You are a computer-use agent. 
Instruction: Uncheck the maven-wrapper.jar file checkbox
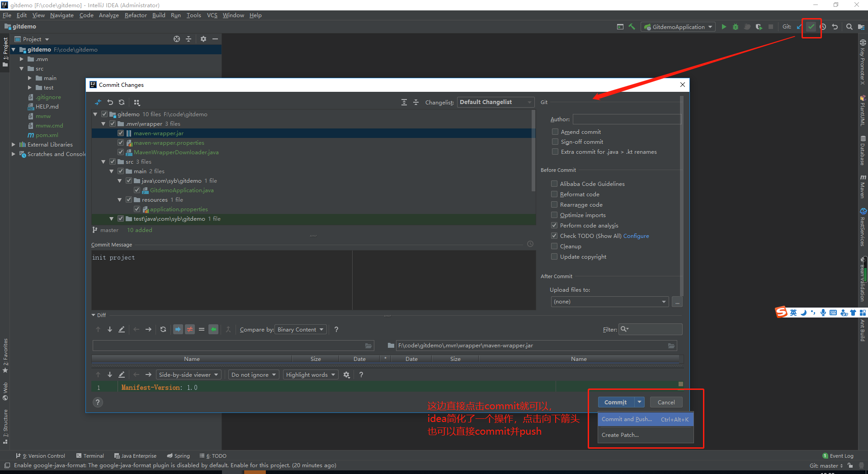click(x=121, y=133)
